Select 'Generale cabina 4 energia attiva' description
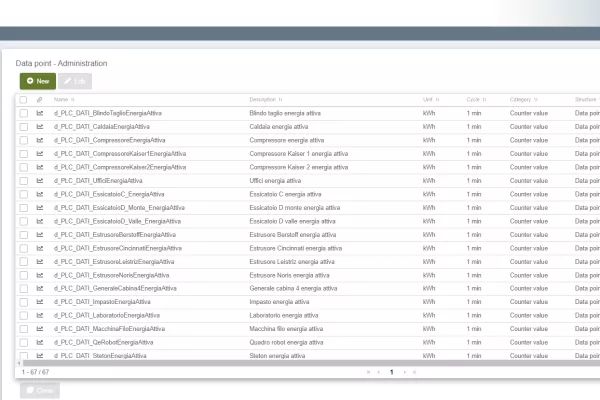Screen dimensions: 600x400 coord(293,289)
